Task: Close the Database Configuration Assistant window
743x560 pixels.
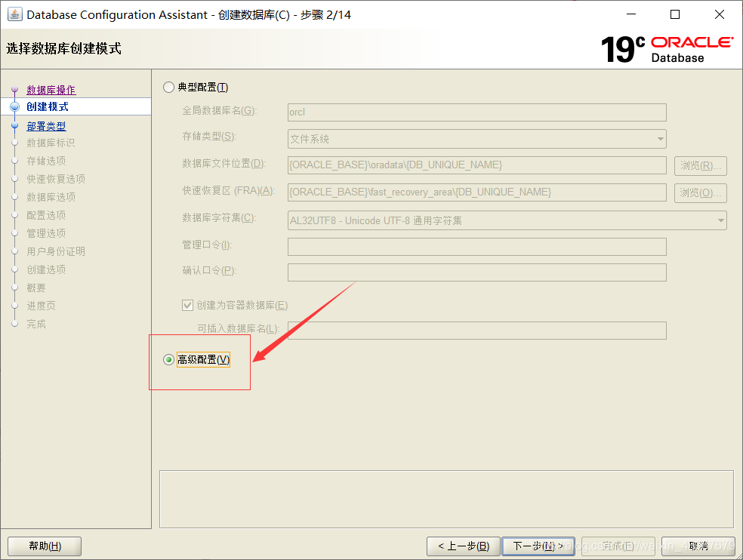Action: tap(720, 14)
